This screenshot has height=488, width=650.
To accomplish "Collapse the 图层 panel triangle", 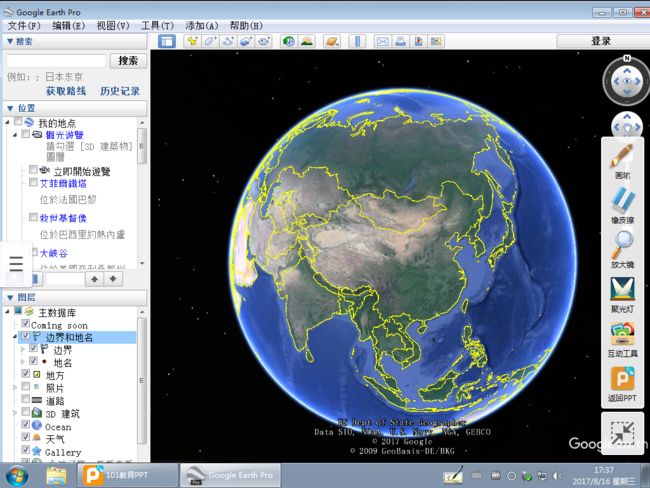I will pos(10,297).
